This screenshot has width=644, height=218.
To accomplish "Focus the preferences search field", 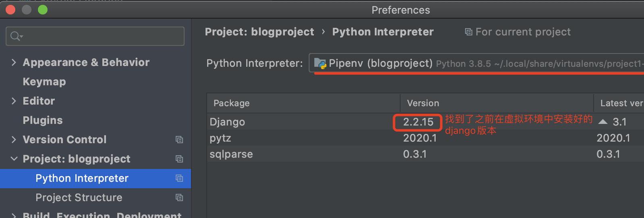I will coord(101,36).
